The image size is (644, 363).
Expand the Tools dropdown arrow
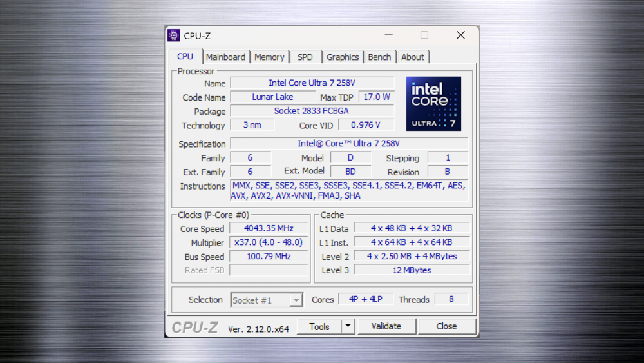coord(348,326)
